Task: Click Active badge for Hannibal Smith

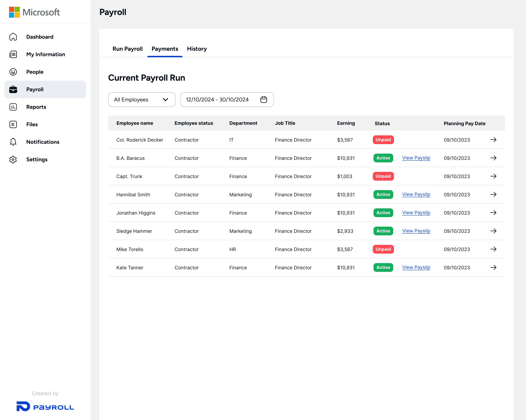Action: (383, 194)
